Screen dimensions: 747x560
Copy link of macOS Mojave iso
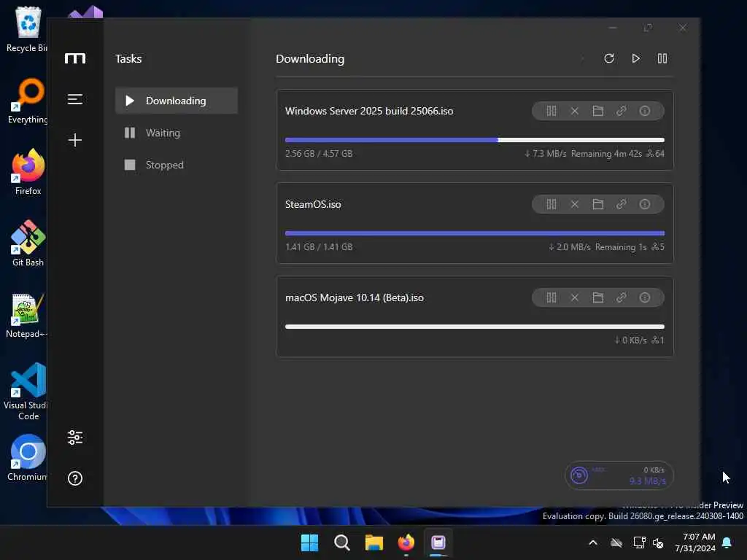pos(622,297)
